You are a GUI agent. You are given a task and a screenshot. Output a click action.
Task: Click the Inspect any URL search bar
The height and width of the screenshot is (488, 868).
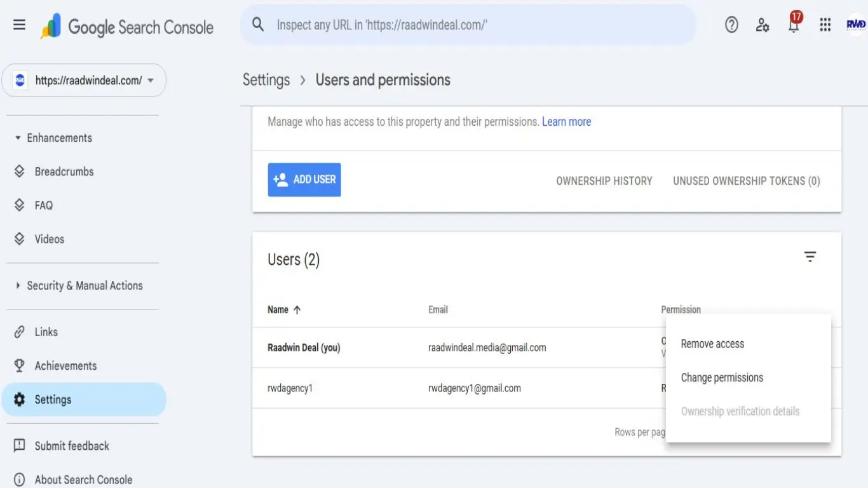467,25
